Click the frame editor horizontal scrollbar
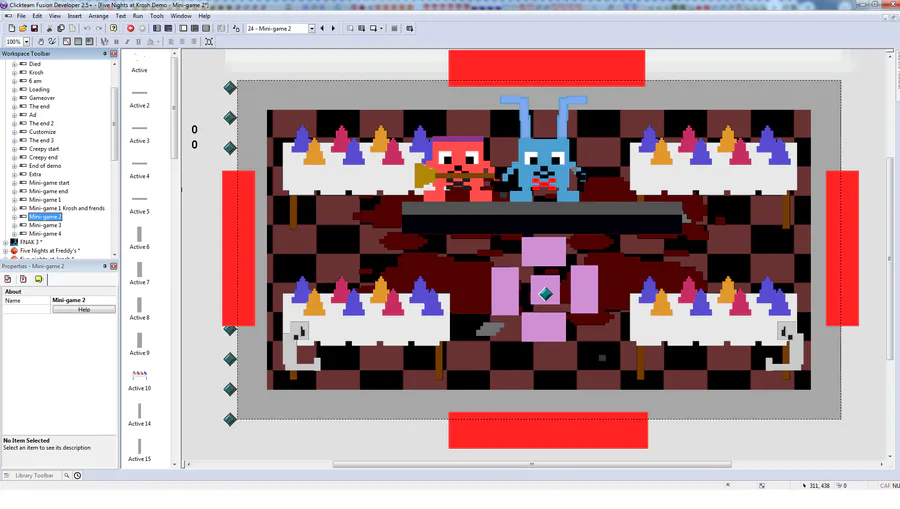 (x=532, y=464)
